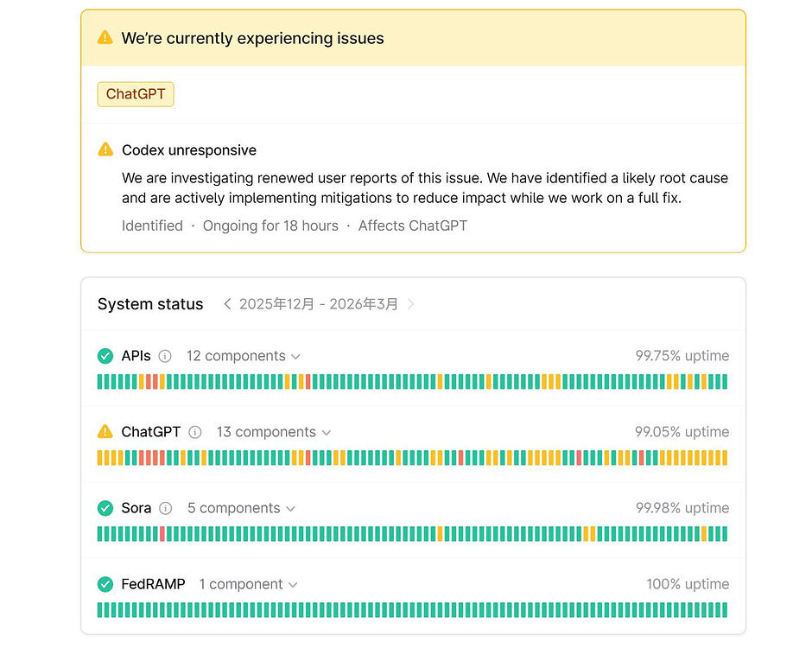
Task: Open the Codex unresponsive incident
Action: (189, 150)
